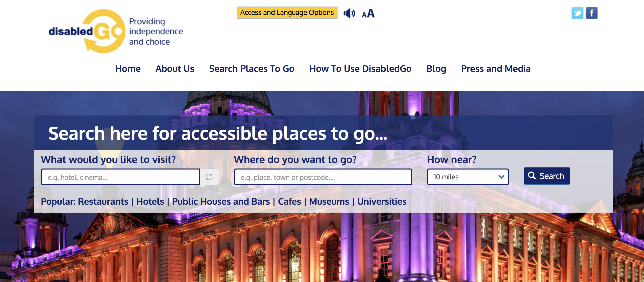Select Public Houses and Bars link

tap(221, 201)
